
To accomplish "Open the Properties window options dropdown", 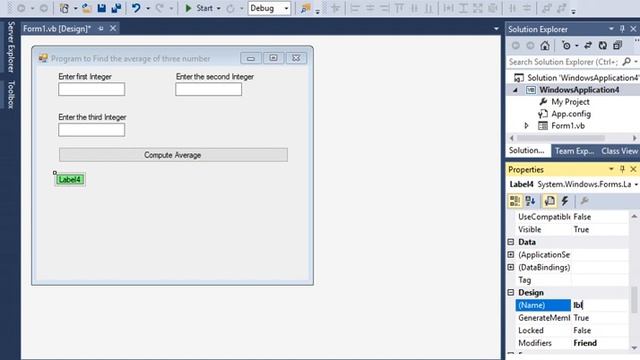I will [611, 169].
